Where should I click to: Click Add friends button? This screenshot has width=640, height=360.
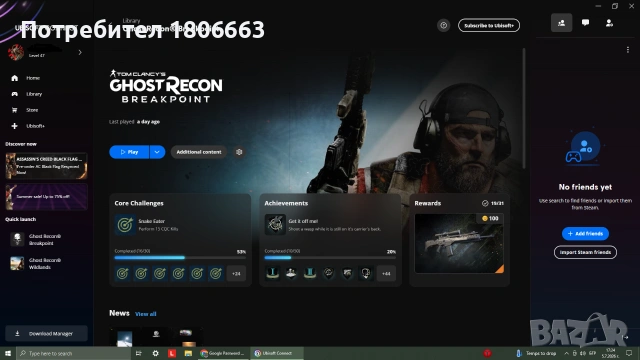click(585, 233)
